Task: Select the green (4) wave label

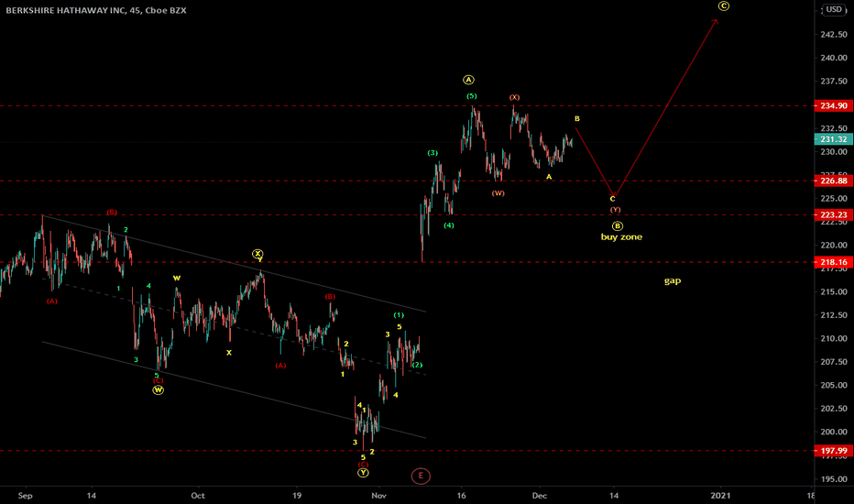Action: [449, 225]
